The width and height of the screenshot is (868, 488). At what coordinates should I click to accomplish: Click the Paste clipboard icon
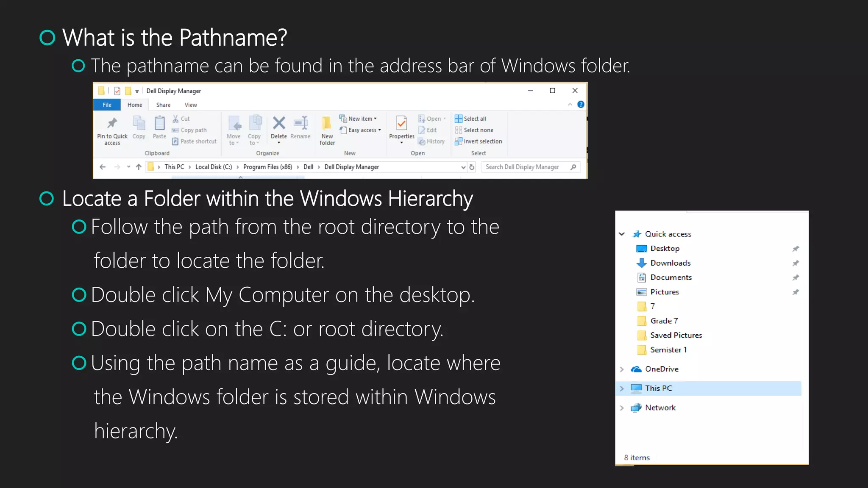(159, 123)
